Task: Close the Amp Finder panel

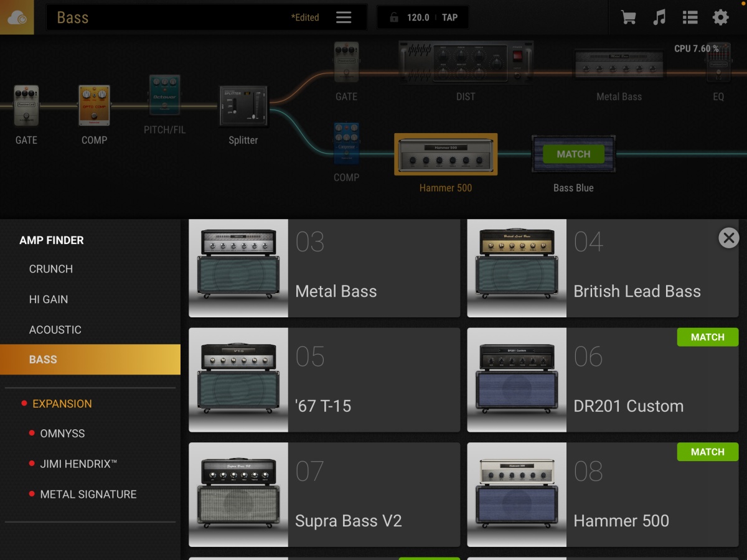Action: tap(728, 237)
